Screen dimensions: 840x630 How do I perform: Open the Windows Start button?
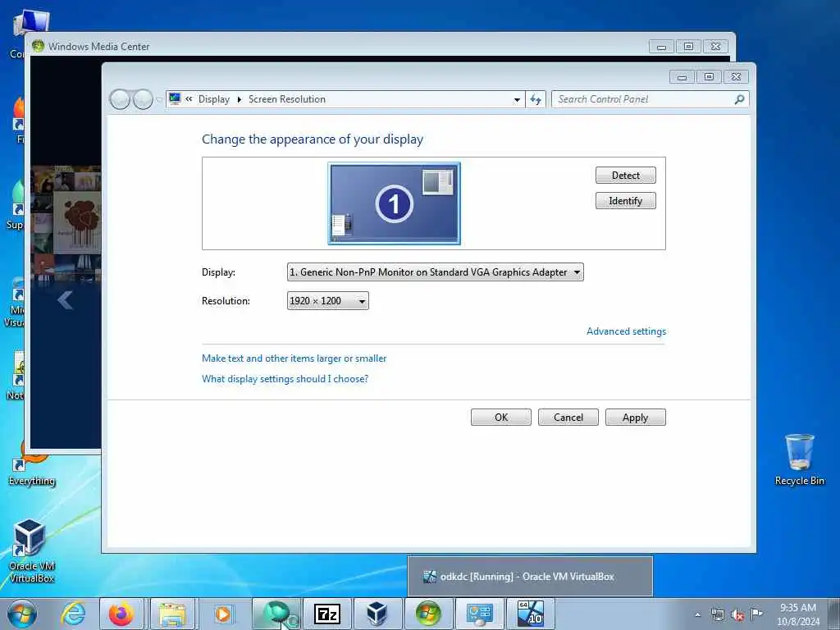(22, 614)
